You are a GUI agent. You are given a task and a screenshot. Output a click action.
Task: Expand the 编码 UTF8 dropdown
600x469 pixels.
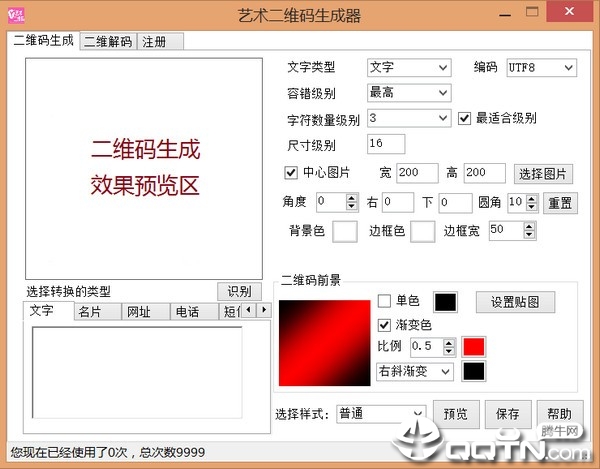[541, 68]
